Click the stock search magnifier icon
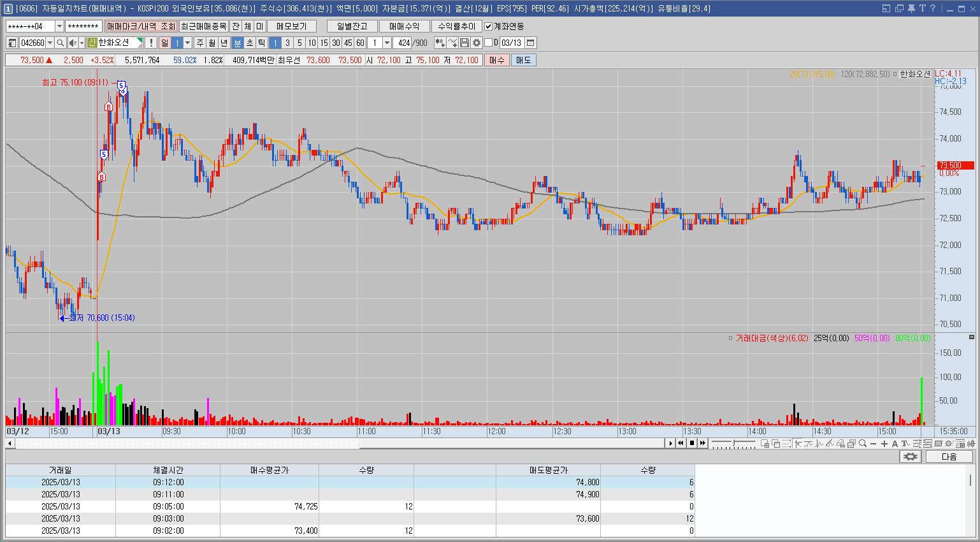Viewport: 980px width, 542px height. (60, 43)
